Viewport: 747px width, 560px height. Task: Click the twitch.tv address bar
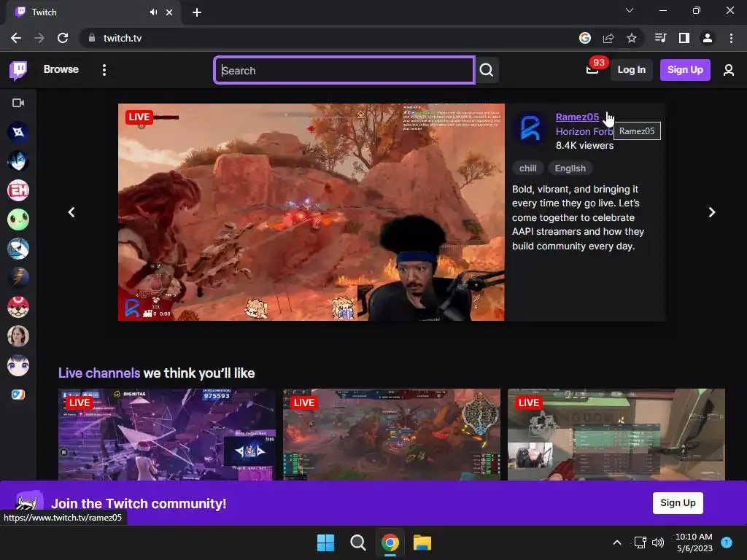pos(329,38)
